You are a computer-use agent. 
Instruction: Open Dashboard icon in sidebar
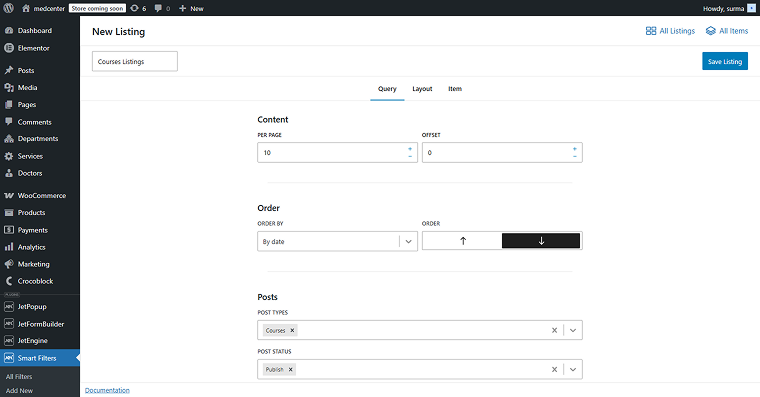pos(9,31)
